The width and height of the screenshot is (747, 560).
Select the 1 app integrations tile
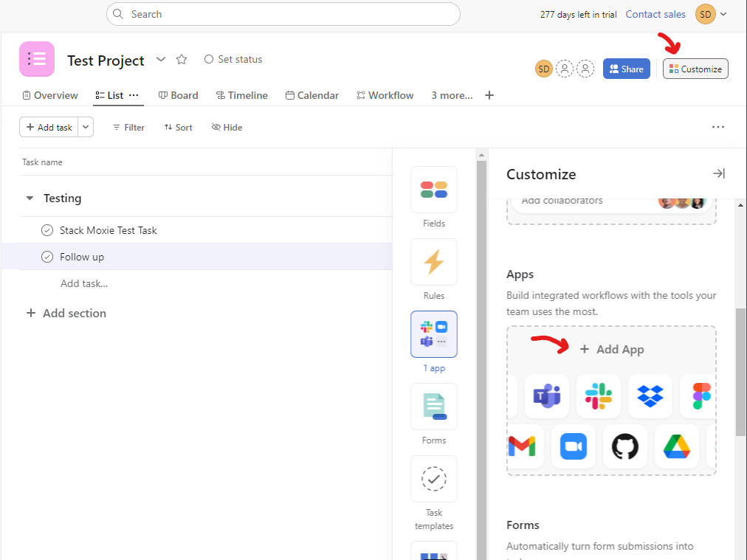433,334
